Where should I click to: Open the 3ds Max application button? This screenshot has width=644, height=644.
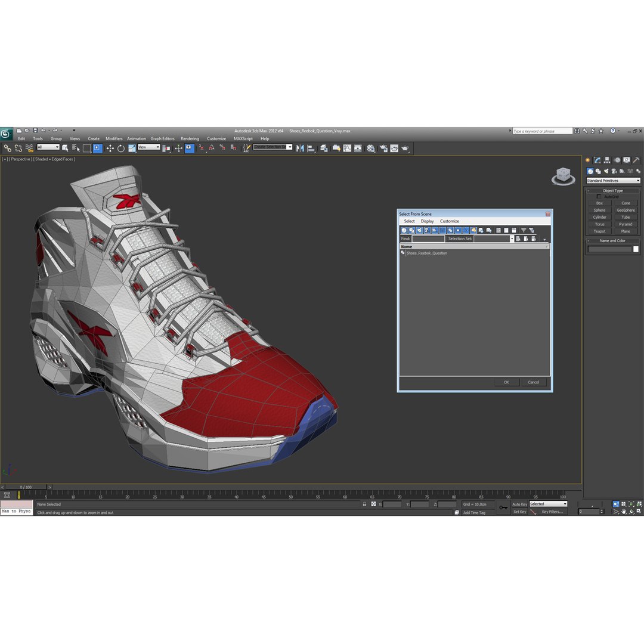6,134
